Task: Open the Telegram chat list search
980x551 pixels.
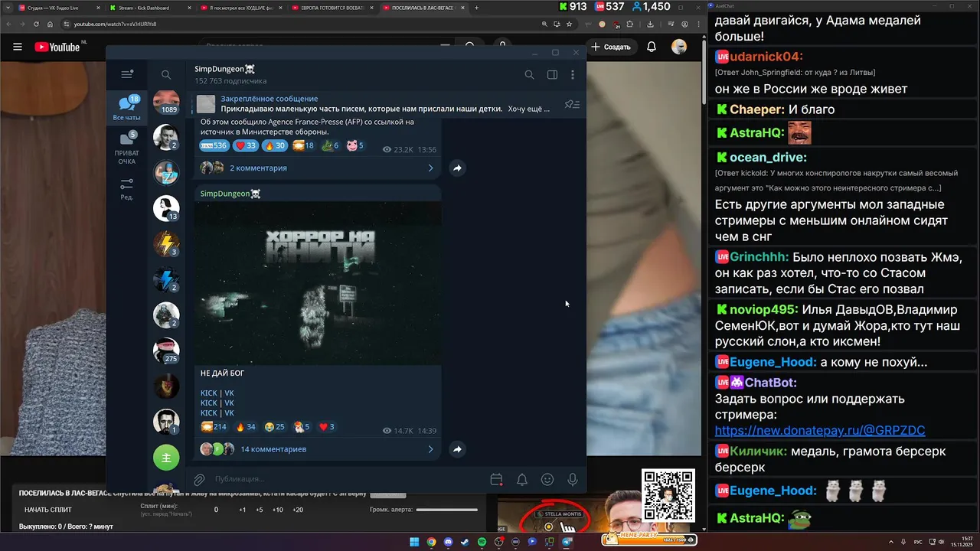Action: (166, 74)
